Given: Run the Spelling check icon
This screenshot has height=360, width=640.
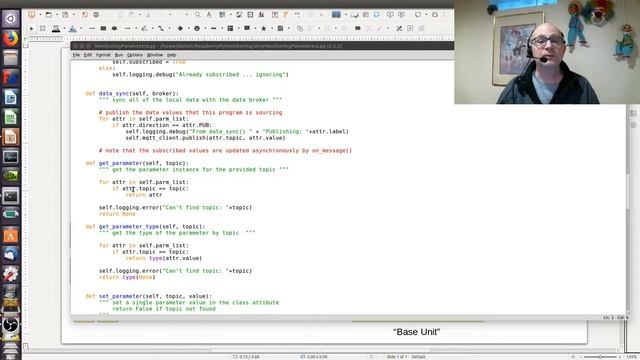Looking at the screenshot, I should pyautogui.click(x=209, y=15).
